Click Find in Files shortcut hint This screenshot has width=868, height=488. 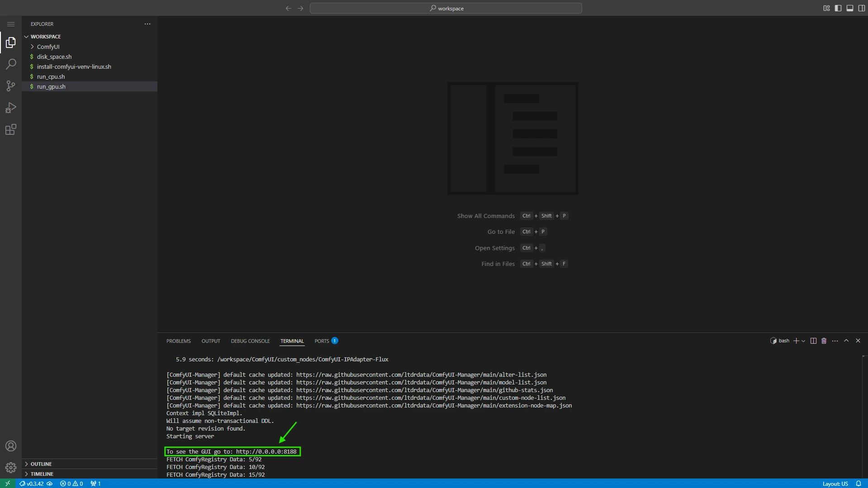[x=525, y=264]
